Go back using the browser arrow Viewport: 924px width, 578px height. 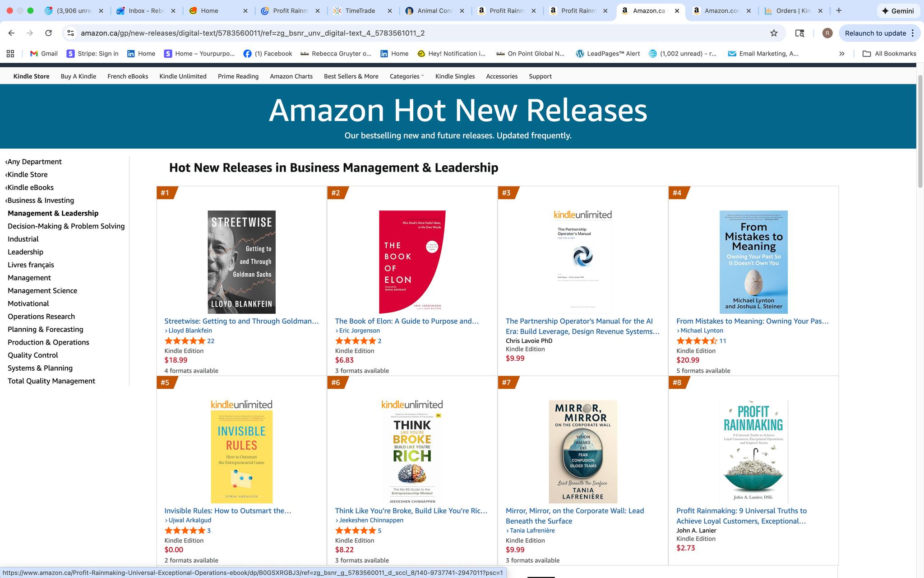coord(12,33)
